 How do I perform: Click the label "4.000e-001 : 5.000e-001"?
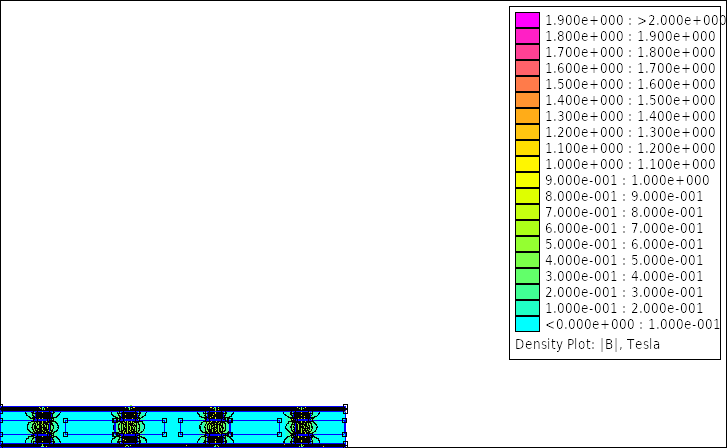pos(624,260)
